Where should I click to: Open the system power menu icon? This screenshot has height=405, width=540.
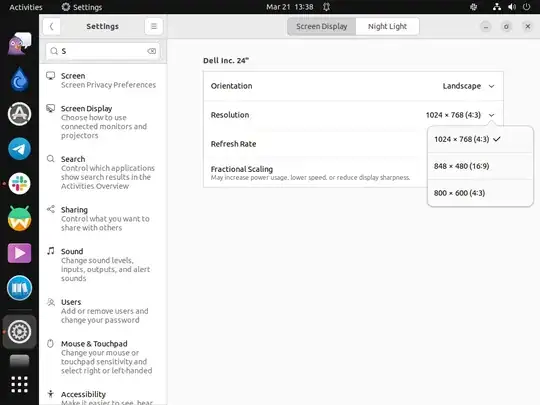[527, 7]
